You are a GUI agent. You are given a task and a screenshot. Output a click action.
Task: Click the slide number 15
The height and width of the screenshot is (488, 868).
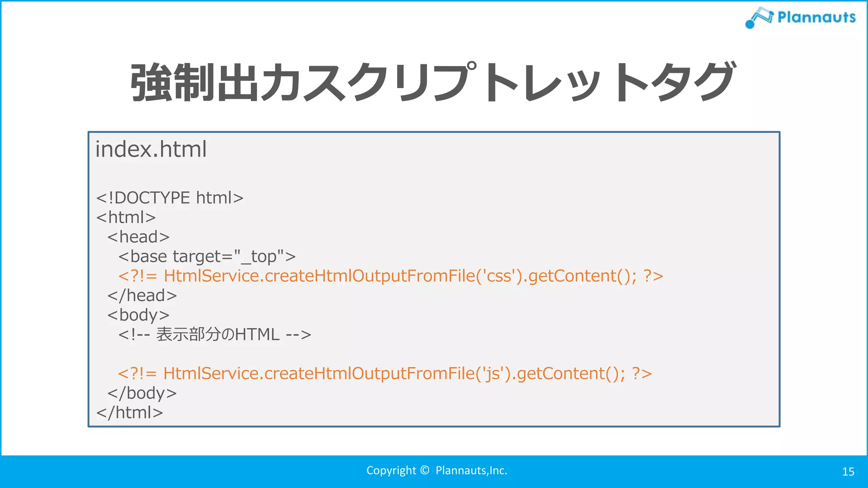[x=848, y=472]
